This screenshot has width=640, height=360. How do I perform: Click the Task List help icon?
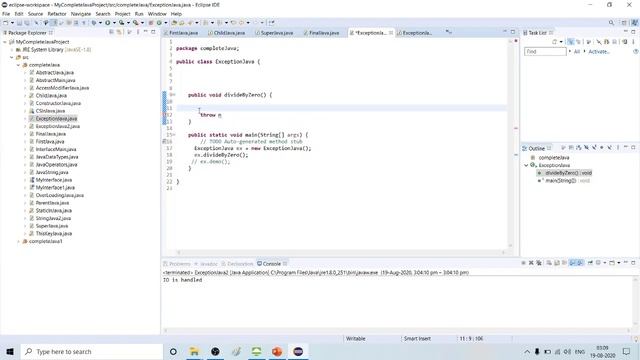click(636, 52)
